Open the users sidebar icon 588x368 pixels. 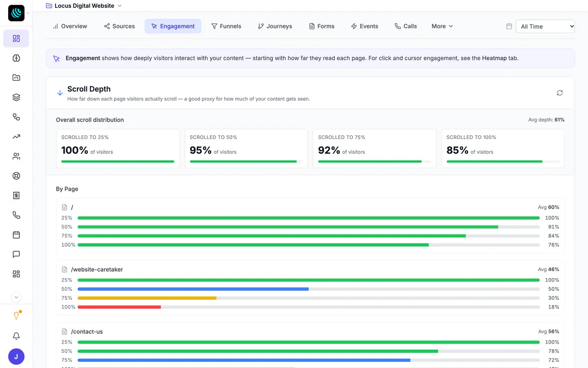click(16, 156)
